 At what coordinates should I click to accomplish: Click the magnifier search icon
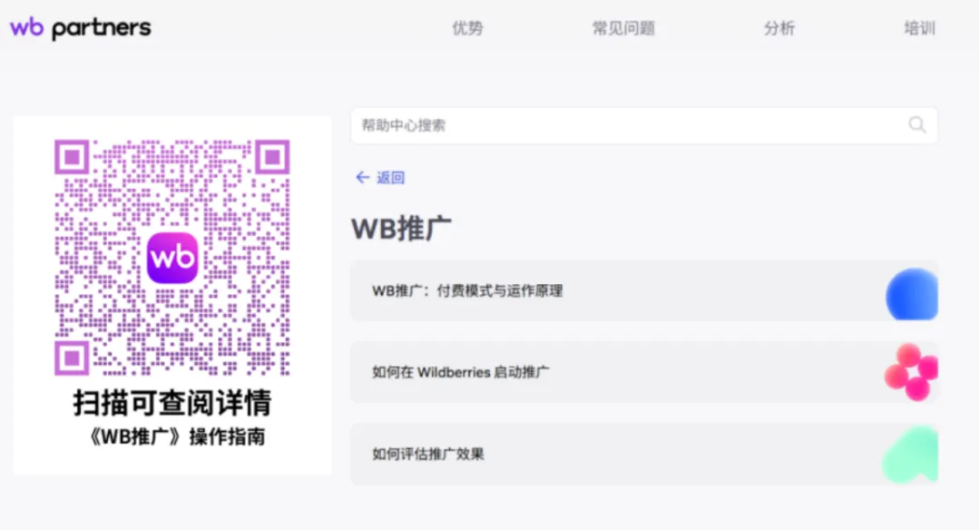[x=916, y=125]
